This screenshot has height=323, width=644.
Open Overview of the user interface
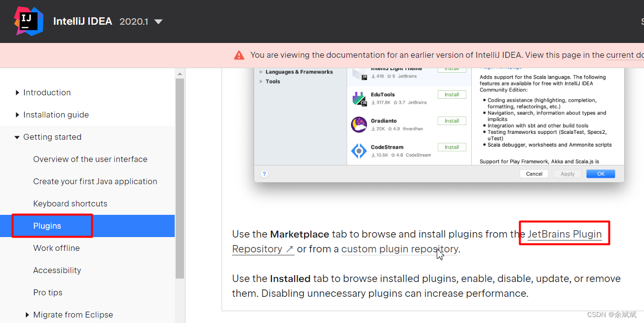90,159
